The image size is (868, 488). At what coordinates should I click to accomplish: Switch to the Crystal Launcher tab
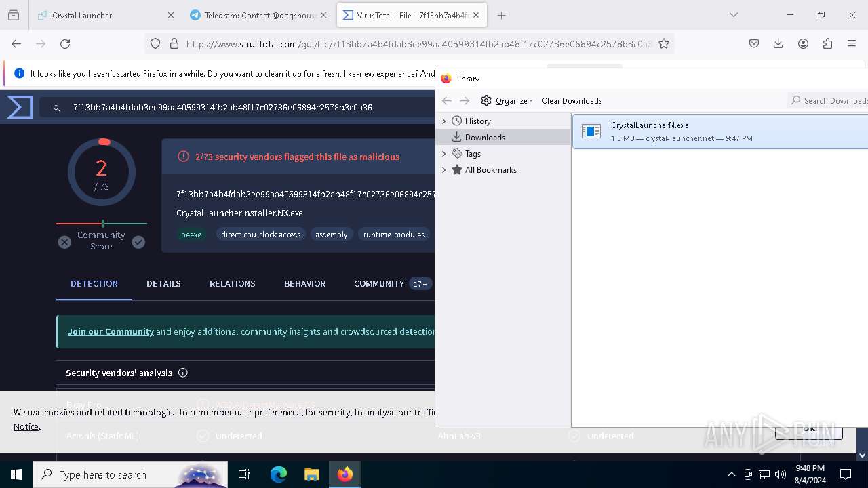click(105, 15)
